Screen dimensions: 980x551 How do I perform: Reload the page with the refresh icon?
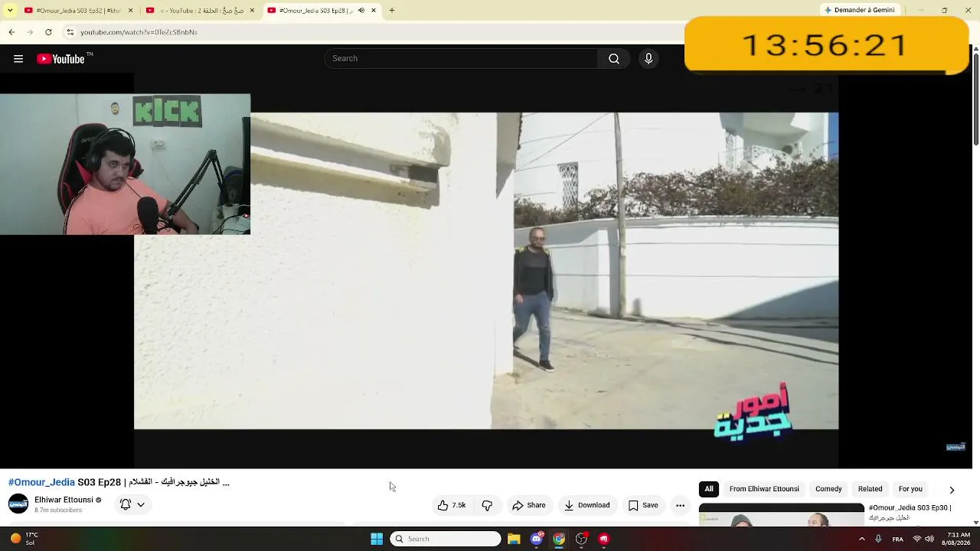pos(48,32)
